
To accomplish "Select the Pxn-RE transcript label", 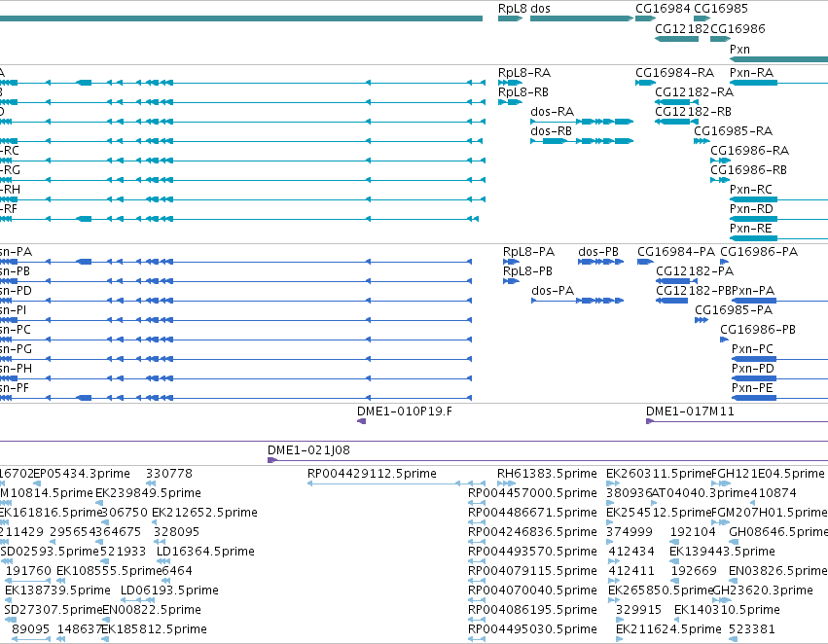I will click(x=751, y=229).
